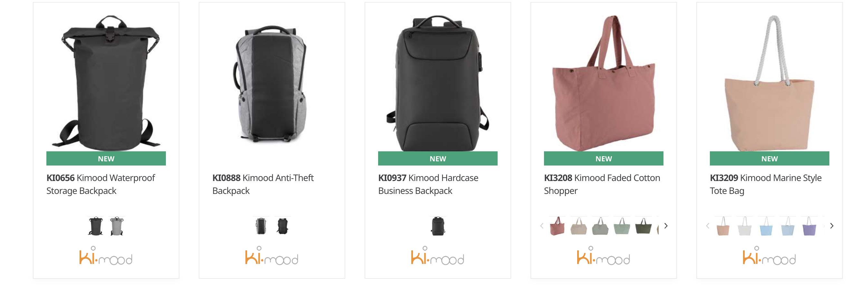Click the Kimood logo under the Faded Cotton Shopper
The height and width of the screenshot is (302, 868).
point(603,256)
